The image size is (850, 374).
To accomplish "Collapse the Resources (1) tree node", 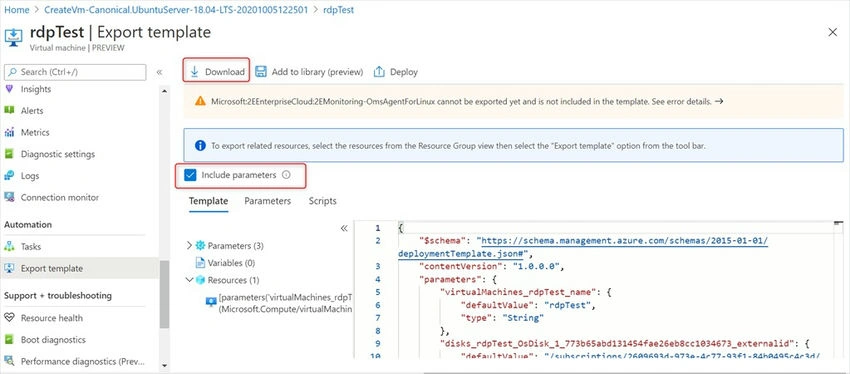I will tap(189, 280).
